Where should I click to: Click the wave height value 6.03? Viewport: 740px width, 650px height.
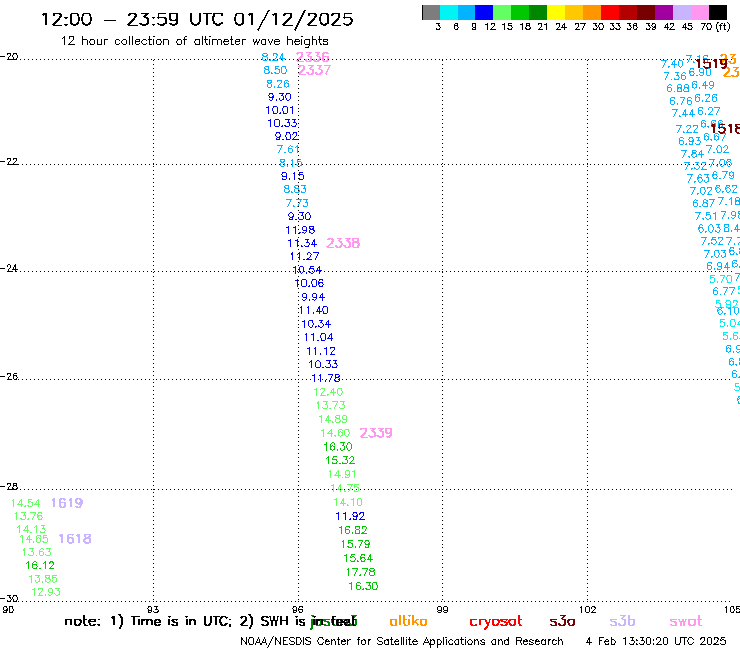[x=709, y=228]
